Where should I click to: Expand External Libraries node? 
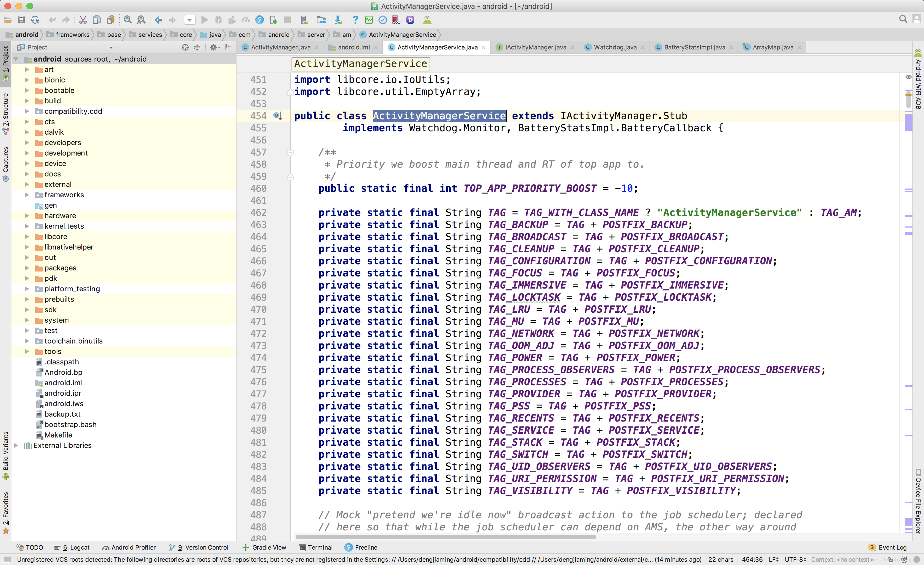point(16,445)
